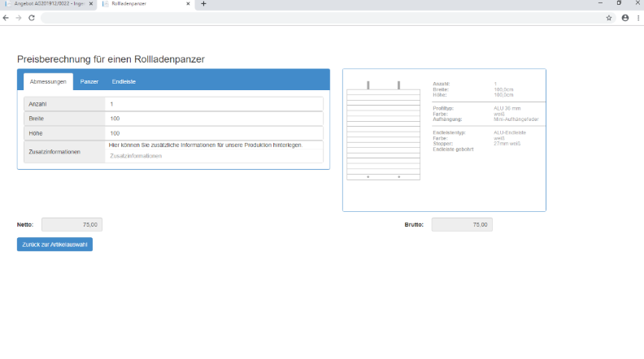
Task: Click Zurück zur Artikelauswahl button
Action: pyautogui.click(x=54, y=244)
